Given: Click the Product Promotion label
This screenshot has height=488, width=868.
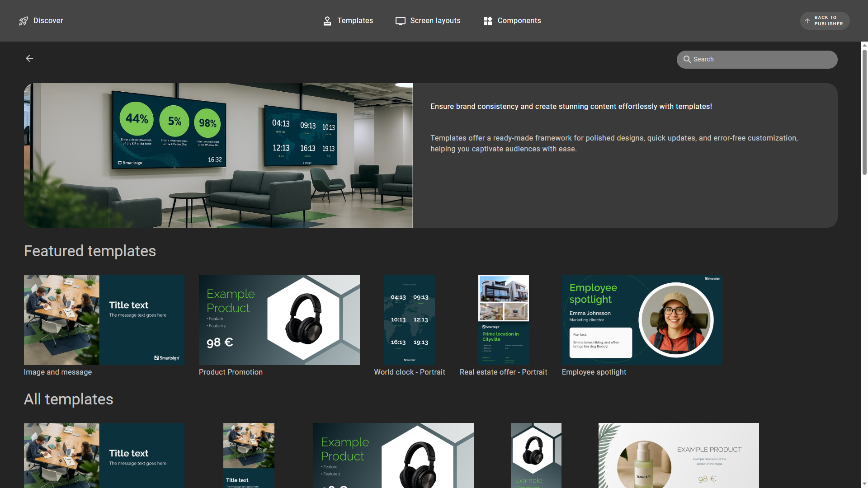Looking at the screenshot, I should (x=231, y=372).
